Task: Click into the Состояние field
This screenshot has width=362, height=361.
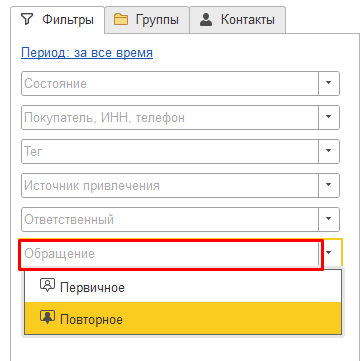Action: [170, 83]
